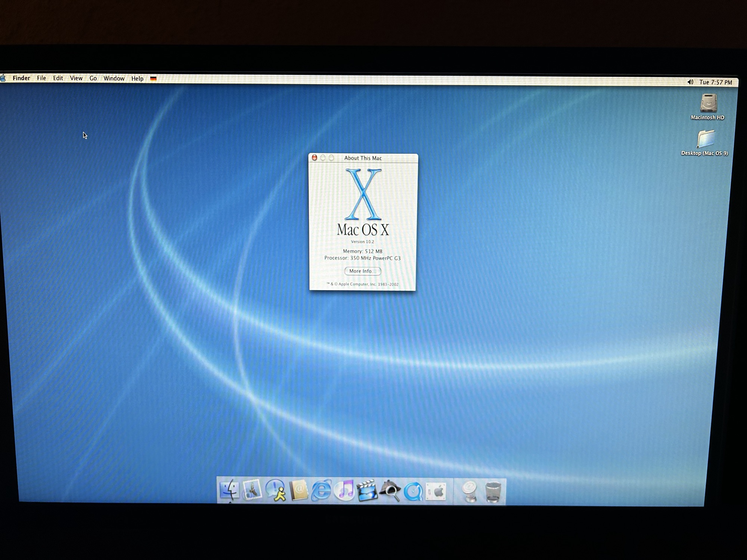
Task: Launch Internet Explorer from the Dock
Action: pyautogui.click(x=322, y=490)
